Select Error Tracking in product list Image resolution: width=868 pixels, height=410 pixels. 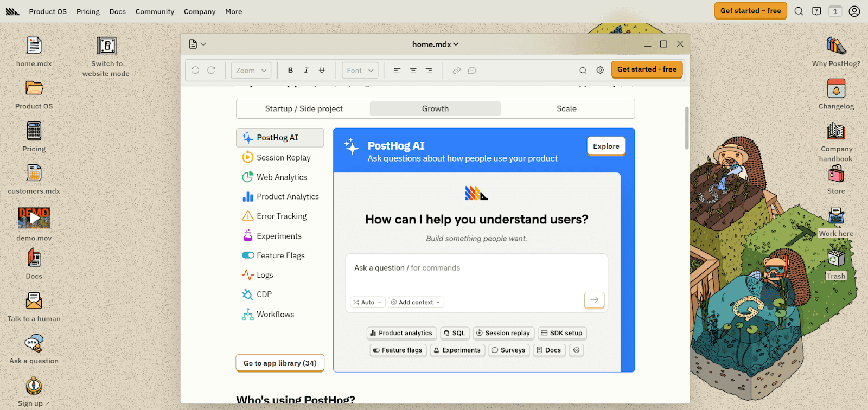(280, 216)
